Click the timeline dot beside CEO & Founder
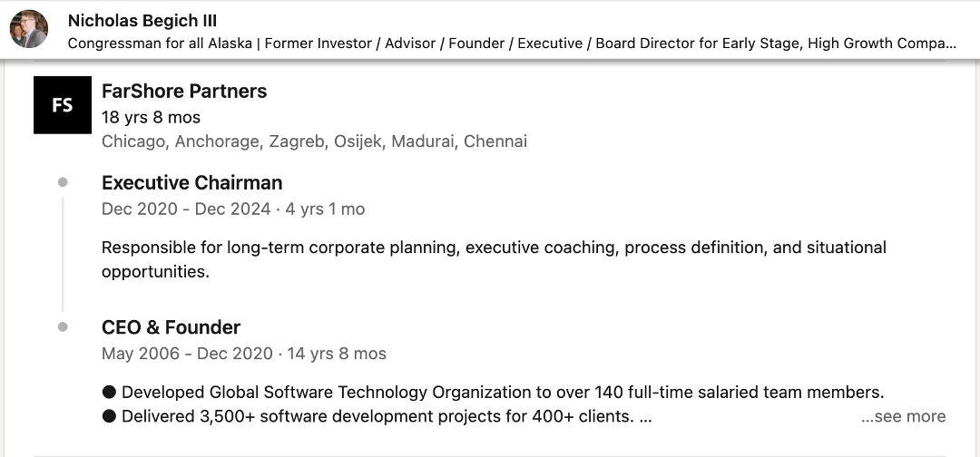 click(63, 326)
